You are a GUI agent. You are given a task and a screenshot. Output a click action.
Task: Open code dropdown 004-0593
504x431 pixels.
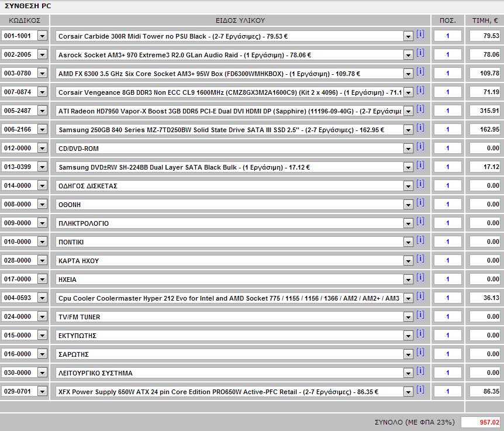(43, 298)
